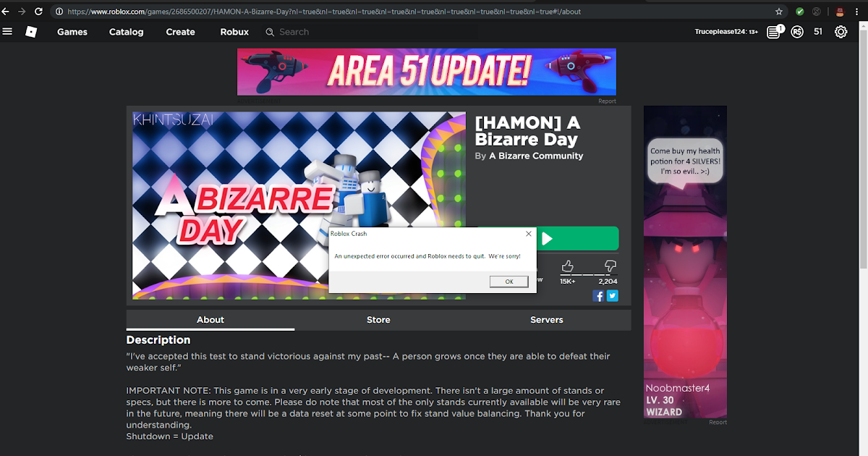Open the browser profile avatar icon
This screenshot has width=868, height=456.
click(840, 12)
